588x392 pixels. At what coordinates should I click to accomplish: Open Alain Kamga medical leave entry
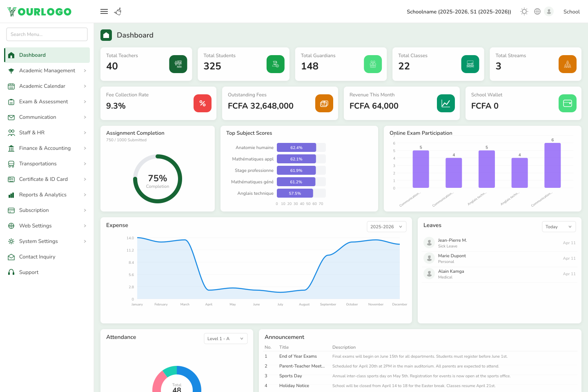pos(499,274)
